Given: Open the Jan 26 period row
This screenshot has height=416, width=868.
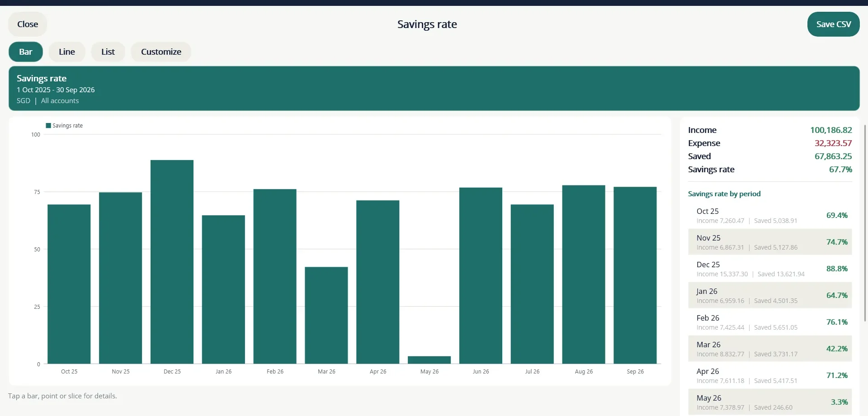Looking at the screenshot, I should [x=770, y=296].
